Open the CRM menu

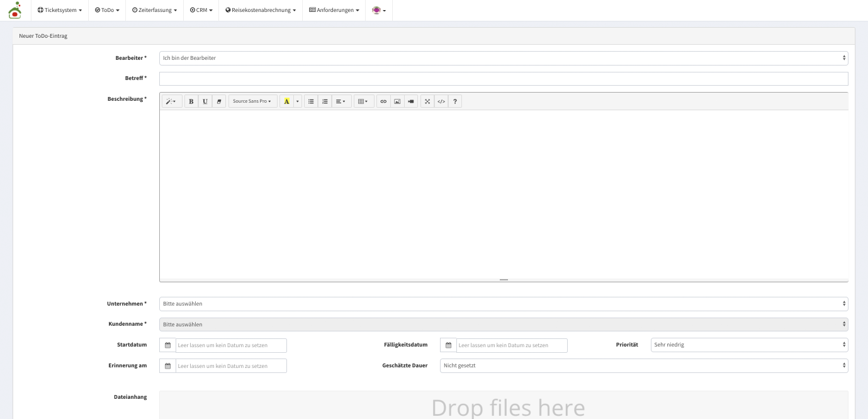[x=201, y=10]
